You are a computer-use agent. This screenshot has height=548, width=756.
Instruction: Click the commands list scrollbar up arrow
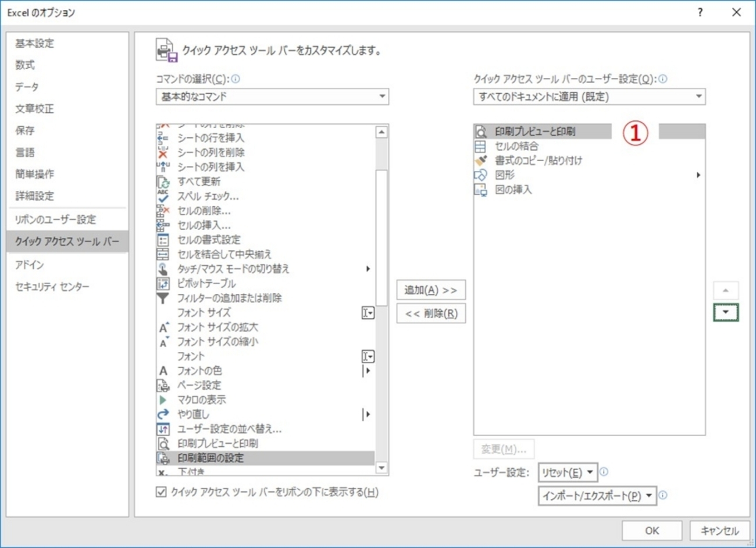(381, 132)
